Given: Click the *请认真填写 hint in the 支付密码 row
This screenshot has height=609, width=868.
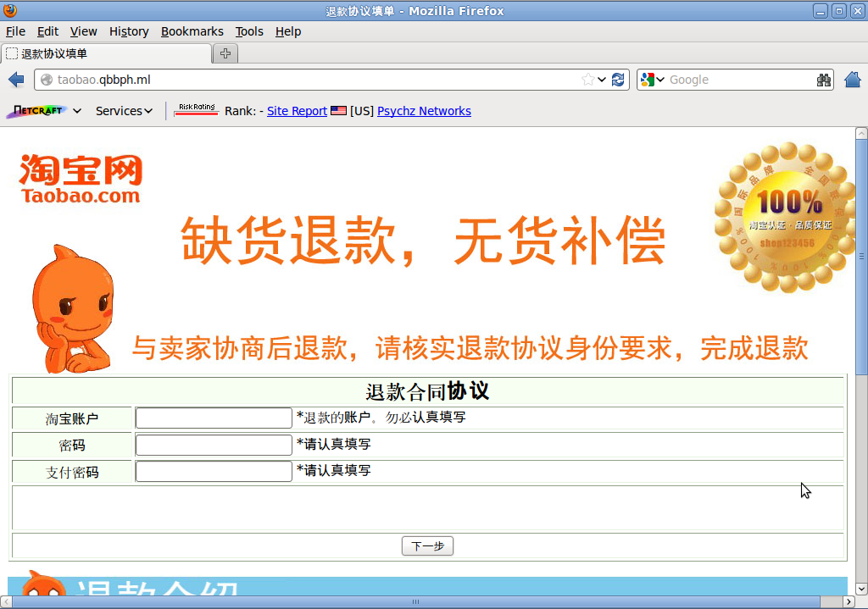Looking at the screenshot, I should point(334,470).
